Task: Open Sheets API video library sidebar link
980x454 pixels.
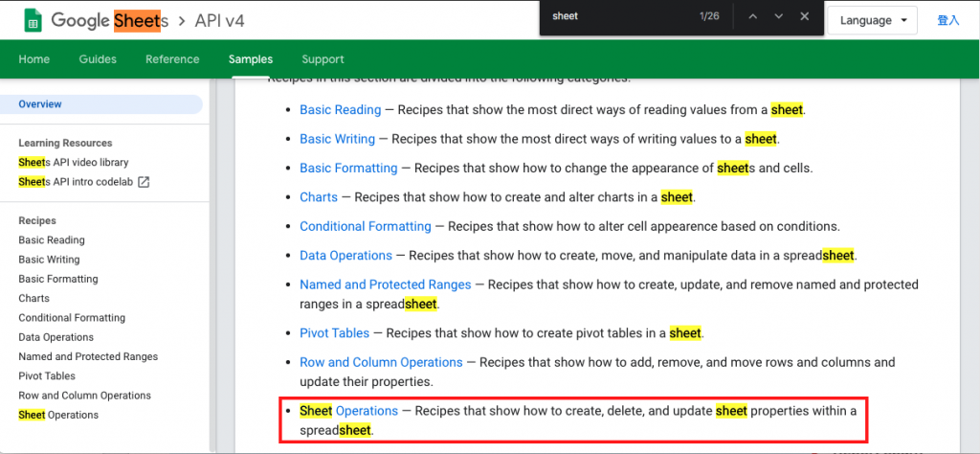Action: (73, 163)
